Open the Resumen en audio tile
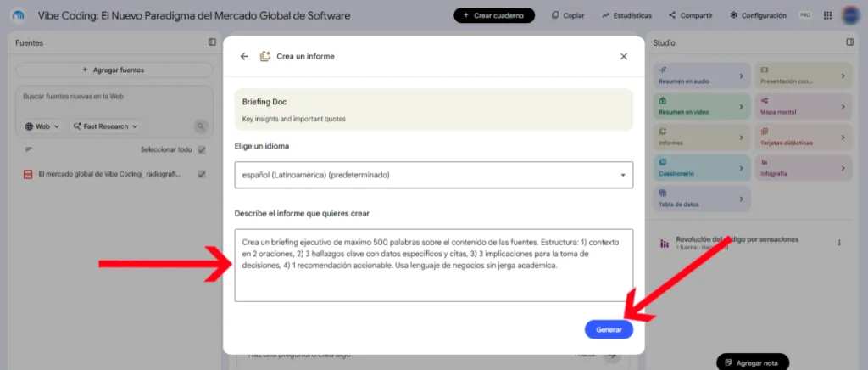This screenshot has width=868, height=370. click(x=702, y=76)
